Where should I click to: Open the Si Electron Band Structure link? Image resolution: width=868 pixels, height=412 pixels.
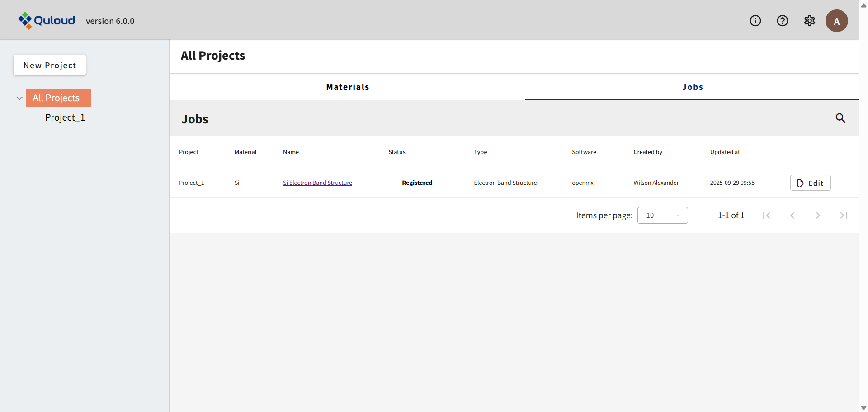pyautogui.click(x=317, y=183)
